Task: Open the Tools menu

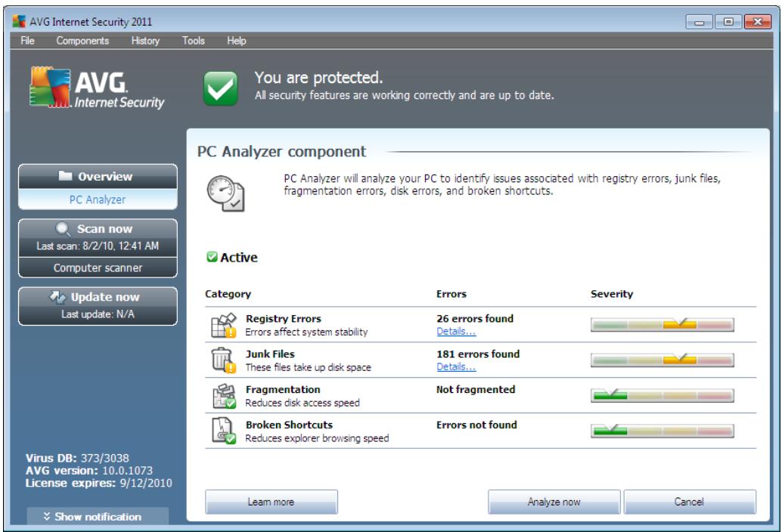Action: 193,41
